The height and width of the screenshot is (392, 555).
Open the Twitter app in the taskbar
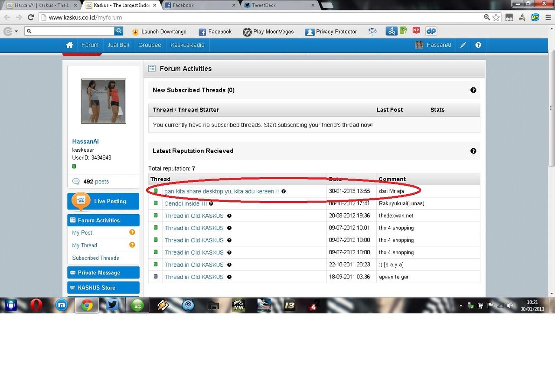coord(113,305)
